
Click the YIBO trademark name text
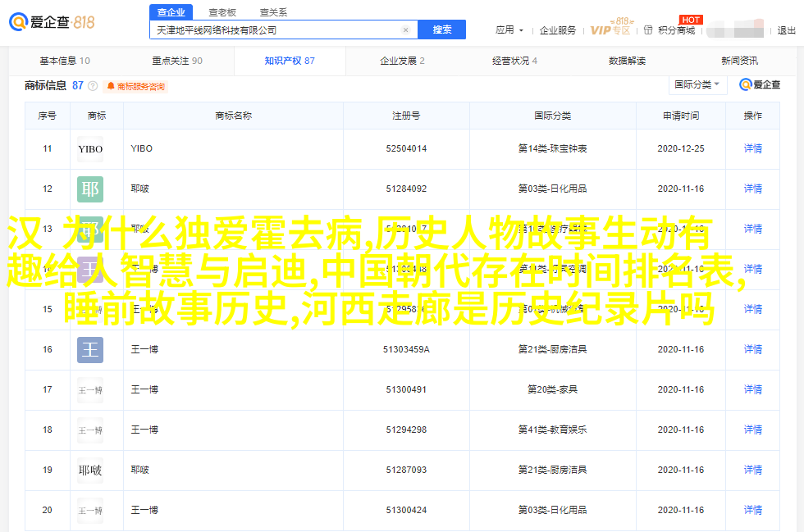point(141,148)
